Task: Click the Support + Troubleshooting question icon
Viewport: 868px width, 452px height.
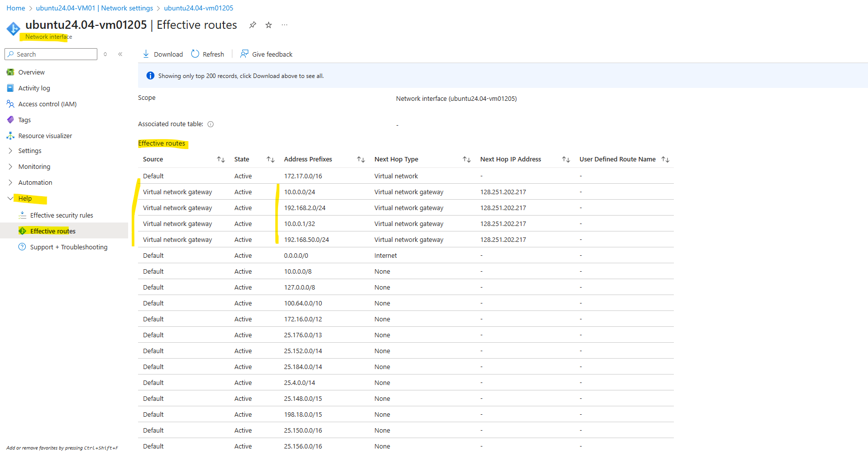Action: tap(22, 247)
